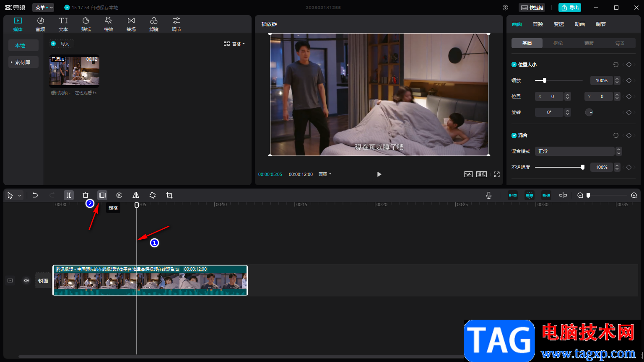Delete the selected clip with trash icon
Image resolution: width=644 pixels, height=362 pixels.
[86, 195]
